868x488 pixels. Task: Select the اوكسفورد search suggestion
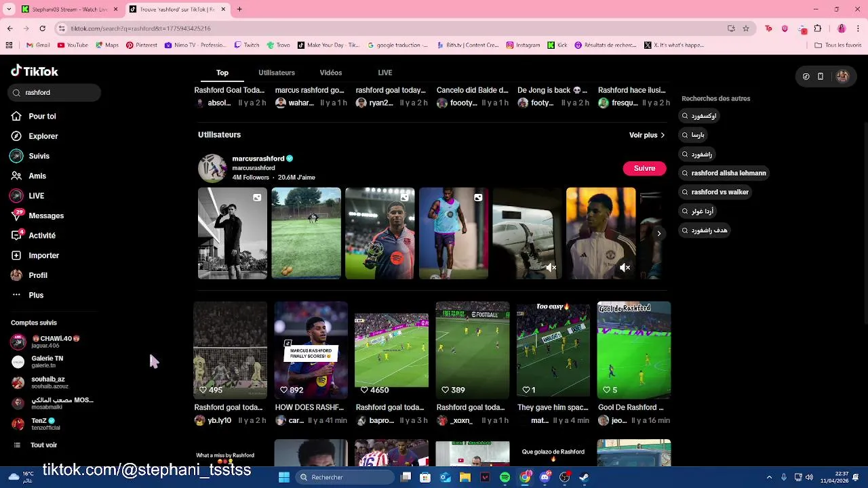tap(699, 116)
